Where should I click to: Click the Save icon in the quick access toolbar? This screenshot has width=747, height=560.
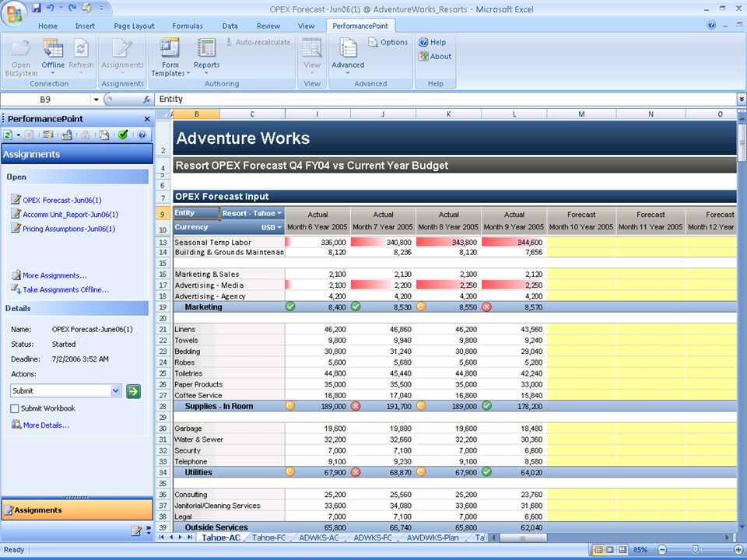pyautogui.click(x=37, y=8)
